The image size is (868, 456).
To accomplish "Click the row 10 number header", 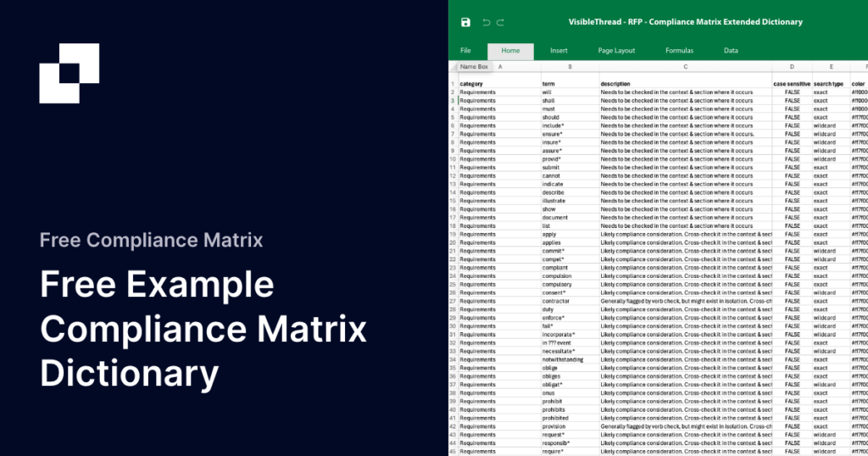I will [453, 158].
